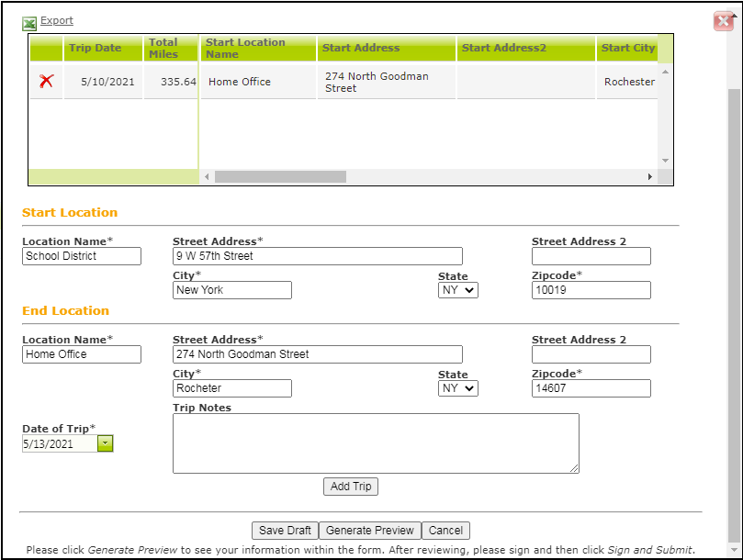The width and height of the screenshot is (743, 560).
Task: Close the trip entry dialog
Action: pos(724,20)
